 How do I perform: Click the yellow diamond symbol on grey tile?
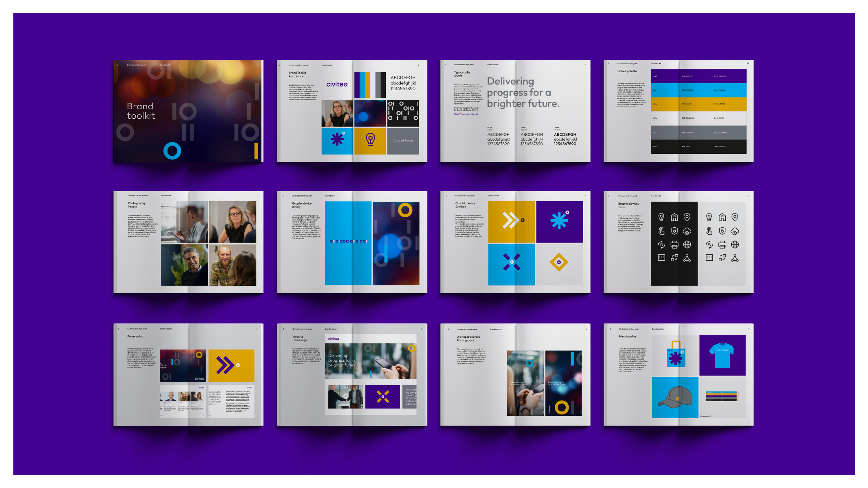pos(559,262)
